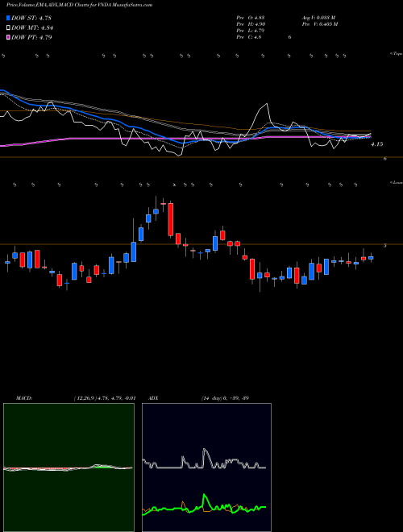Click the chart title mentioning VNDA MunafaSutra.com
Image resolution: width=403 pixels, height=532 pixels.
point(80,5)
